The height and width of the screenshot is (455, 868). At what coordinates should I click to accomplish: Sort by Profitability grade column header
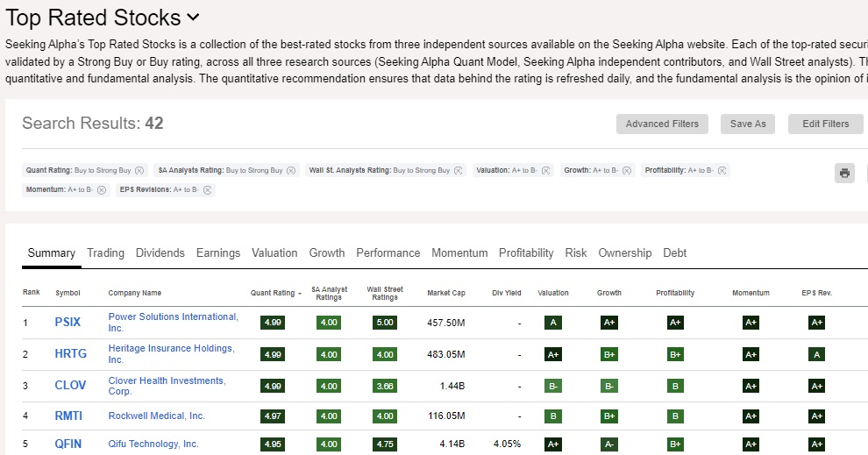pos(675,293)
